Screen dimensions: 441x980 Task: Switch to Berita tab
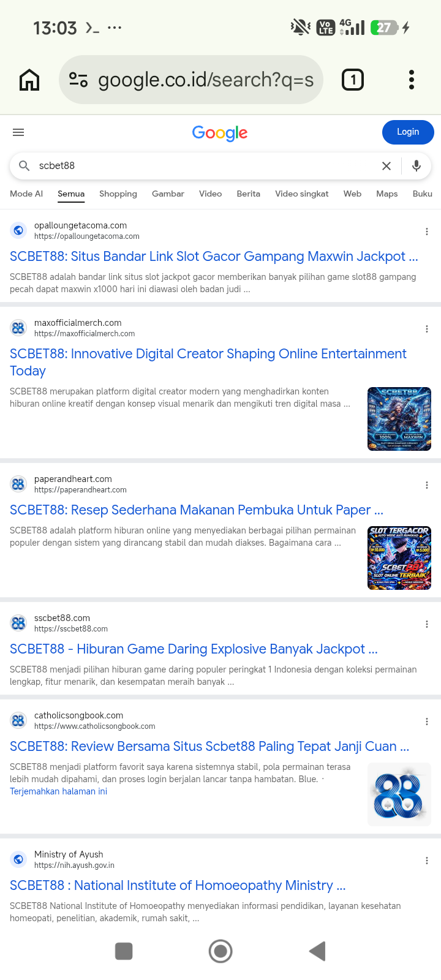[x=249, y=194]
